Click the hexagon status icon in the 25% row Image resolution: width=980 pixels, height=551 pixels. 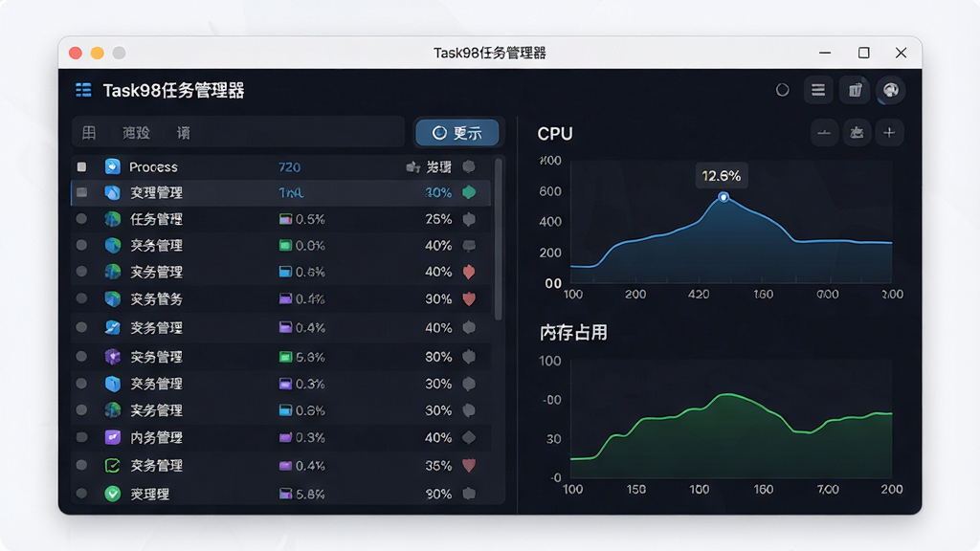[469, 219]
